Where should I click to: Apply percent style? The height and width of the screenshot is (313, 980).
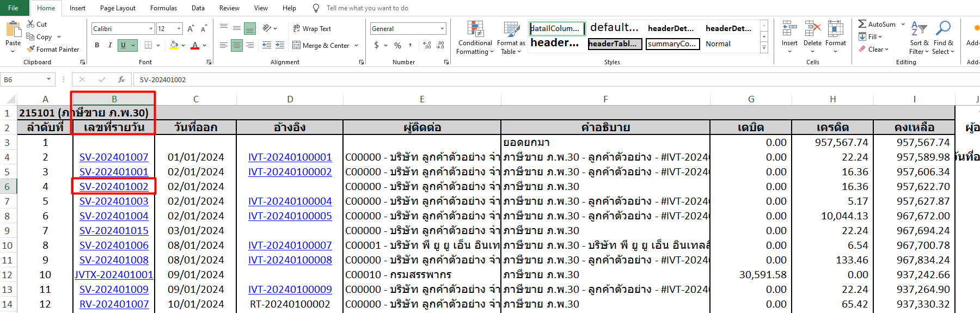click(x=398, y=45)
